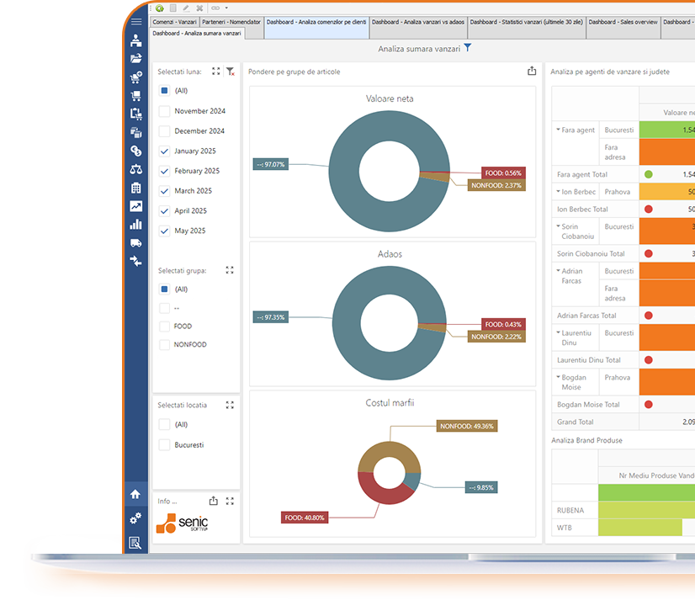Collapse the Bogdan Moise row group

558,378
